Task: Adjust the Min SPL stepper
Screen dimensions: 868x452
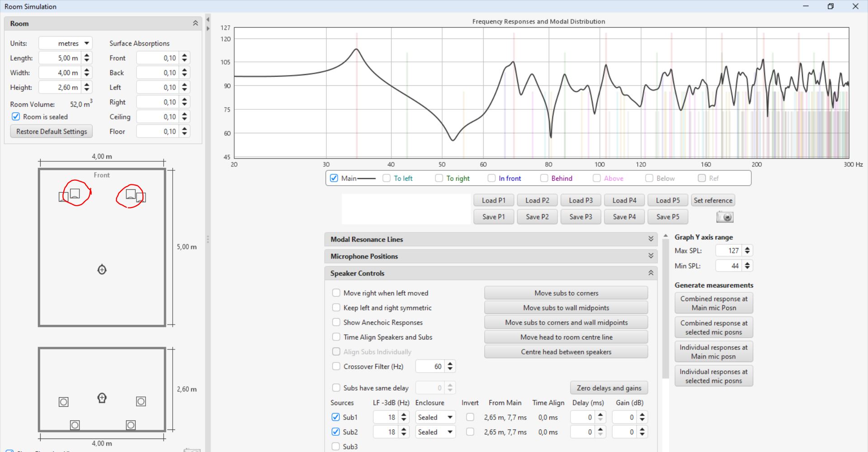Action: [747, 266]
